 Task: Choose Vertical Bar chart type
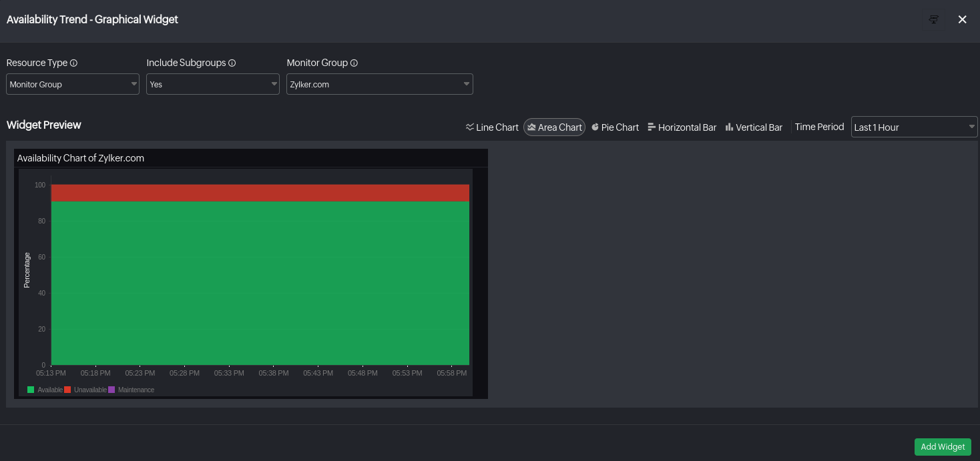(754, 127)
